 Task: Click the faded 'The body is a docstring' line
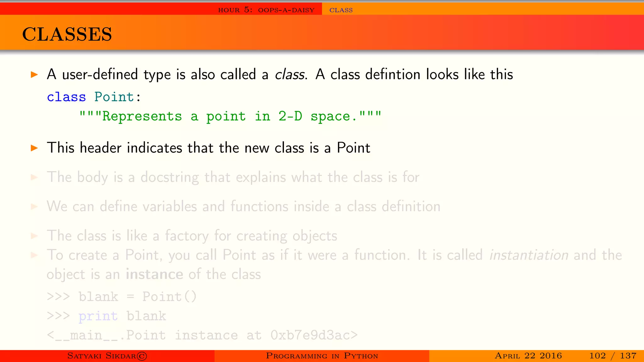coord(233,177)
